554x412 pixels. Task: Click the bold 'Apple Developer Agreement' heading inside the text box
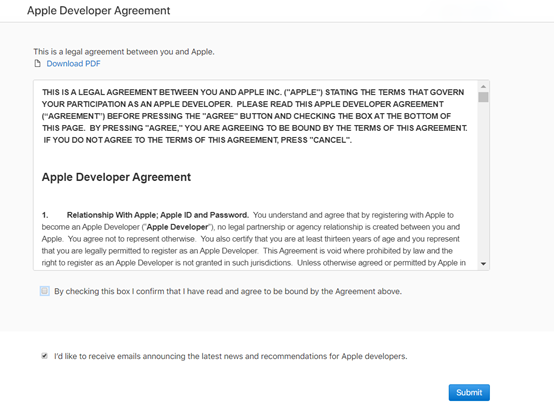tap(116, 177)
